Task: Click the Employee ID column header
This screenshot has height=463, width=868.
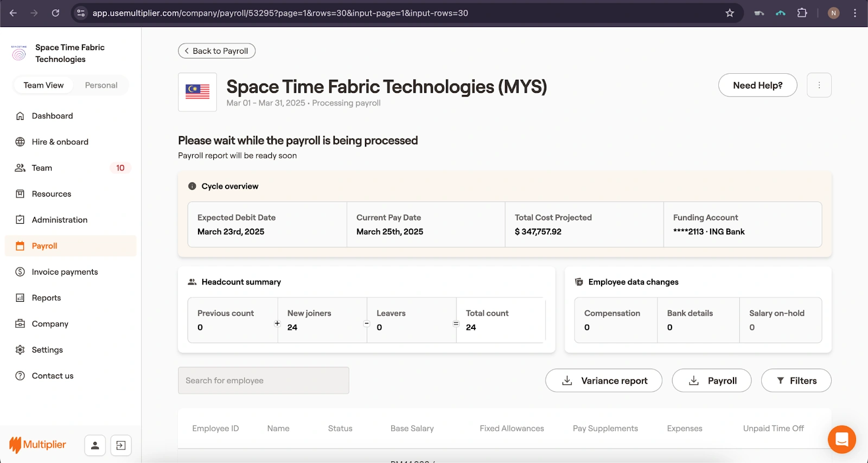Action: 215,428
